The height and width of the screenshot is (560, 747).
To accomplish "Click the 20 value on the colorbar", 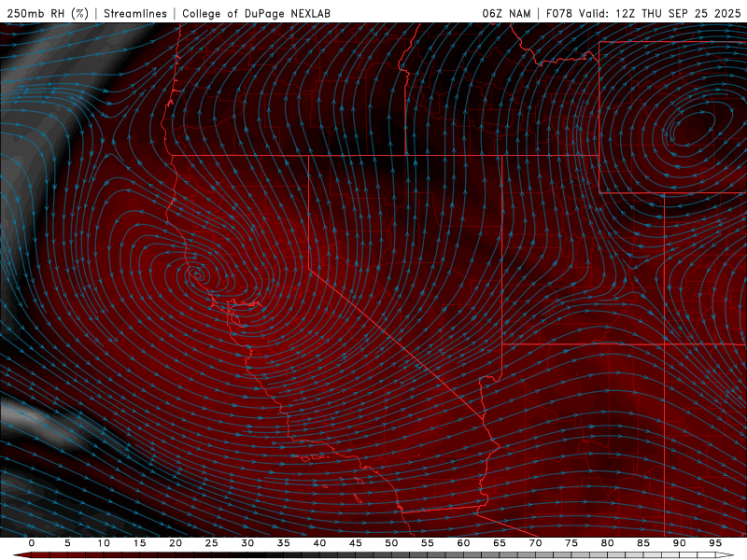I will point(176,543).
